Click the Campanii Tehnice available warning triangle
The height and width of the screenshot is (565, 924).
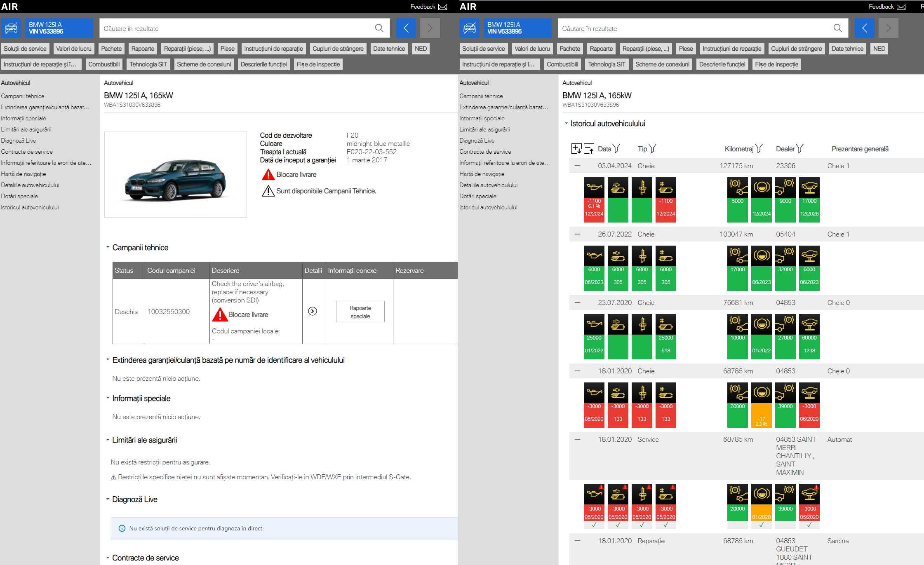[x=268, y=191]
